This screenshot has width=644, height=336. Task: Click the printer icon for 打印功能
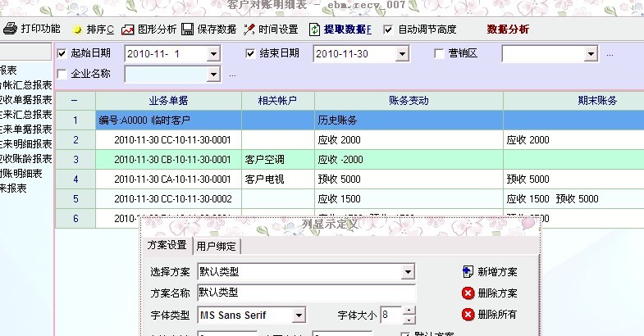point(10,29)
